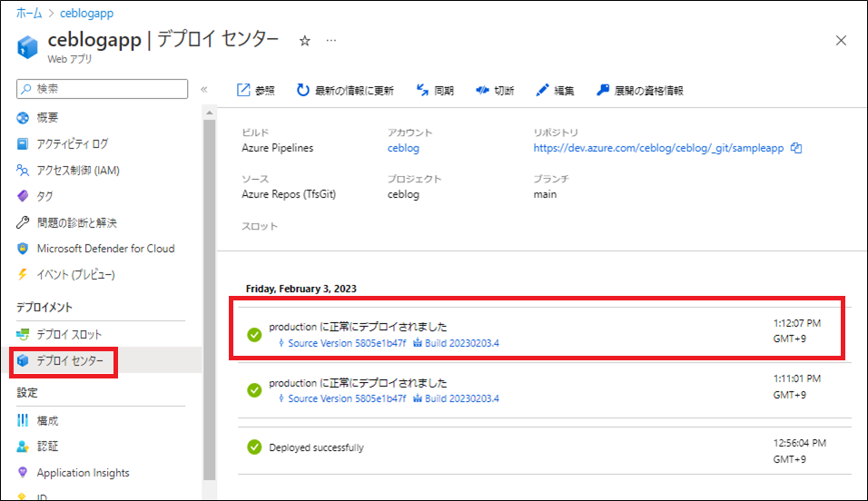Open the ceblog account link
The height and width of the screenshot is (501, 868).
[x=403, y=148]
